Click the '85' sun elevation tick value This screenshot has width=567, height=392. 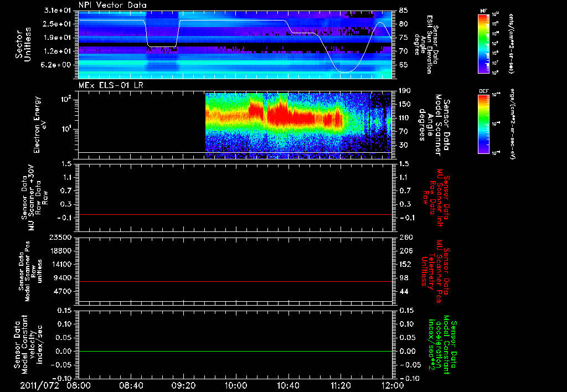(x=404, y=11)
